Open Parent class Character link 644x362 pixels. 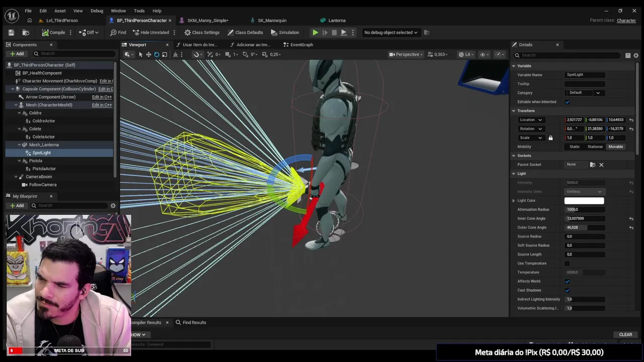[626, 21]
